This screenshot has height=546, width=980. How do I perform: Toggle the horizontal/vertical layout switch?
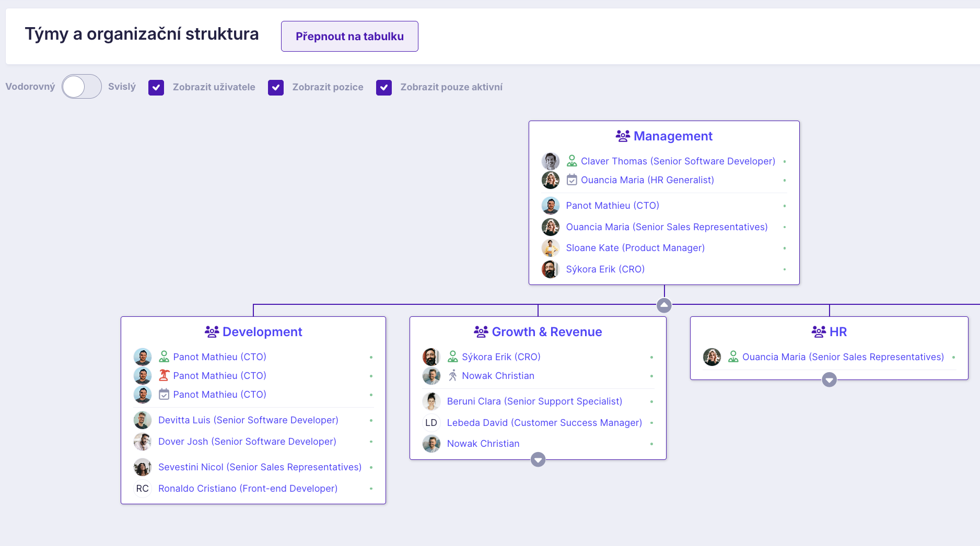(81, 87)
